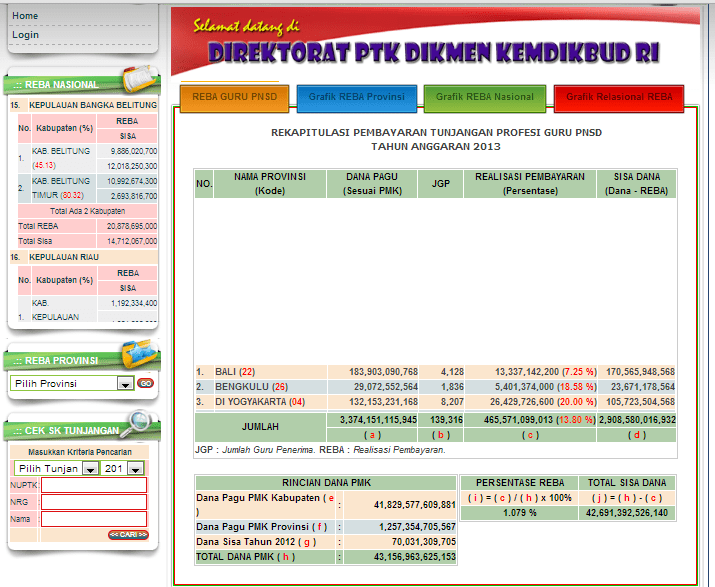This screenshot has height=587, width=715.
Task: Click KEPULAUAN BANGKA BELITUNG heading
Action: pos(93,105)
